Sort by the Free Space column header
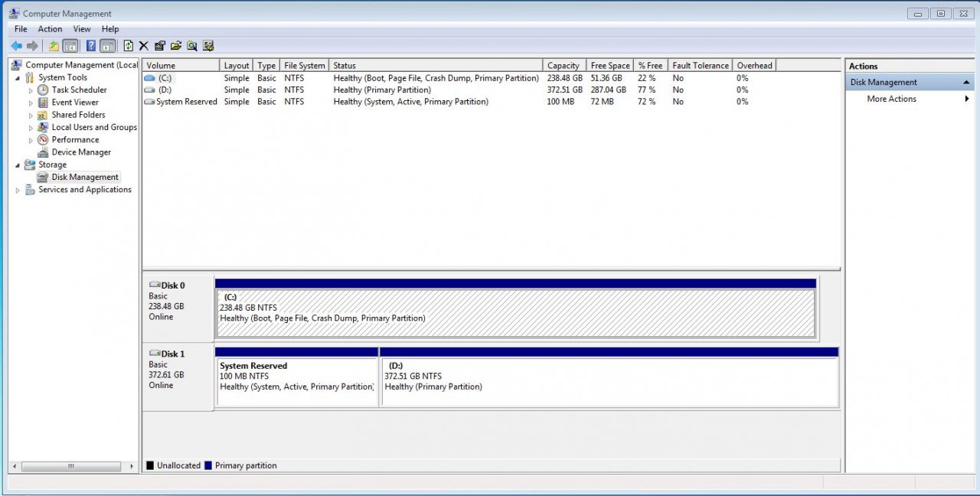Image resolution: width=980 pixels, height=496 pixels. [611, 66]
